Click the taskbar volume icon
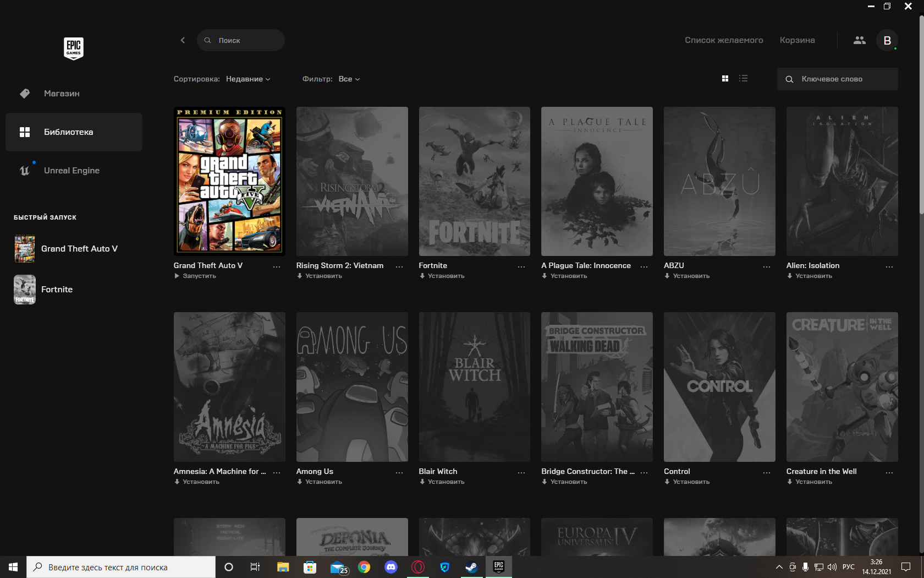The height and width of the screenshot is (578, 924). 832,567
